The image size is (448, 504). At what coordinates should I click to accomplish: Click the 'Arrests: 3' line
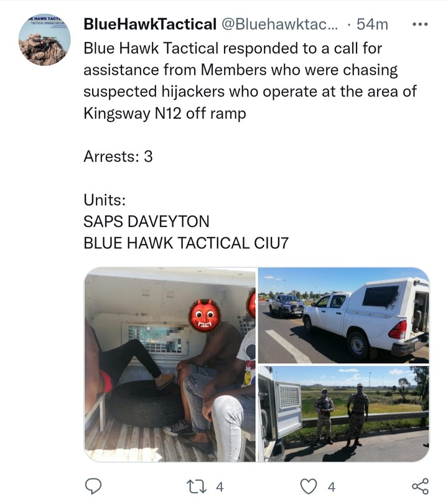click(x=118, y=157)
